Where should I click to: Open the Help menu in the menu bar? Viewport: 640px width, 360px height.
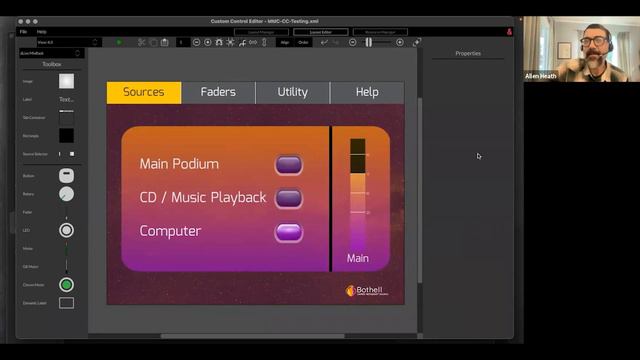tap(42, 32)
